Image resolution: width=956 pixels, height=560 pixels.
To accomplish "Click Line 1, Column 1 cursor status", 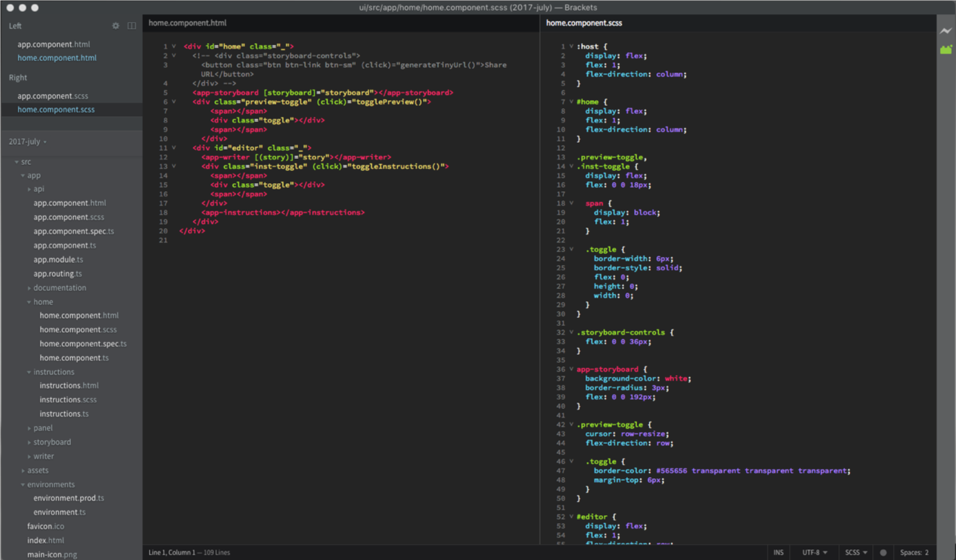I will pos(171,553).
